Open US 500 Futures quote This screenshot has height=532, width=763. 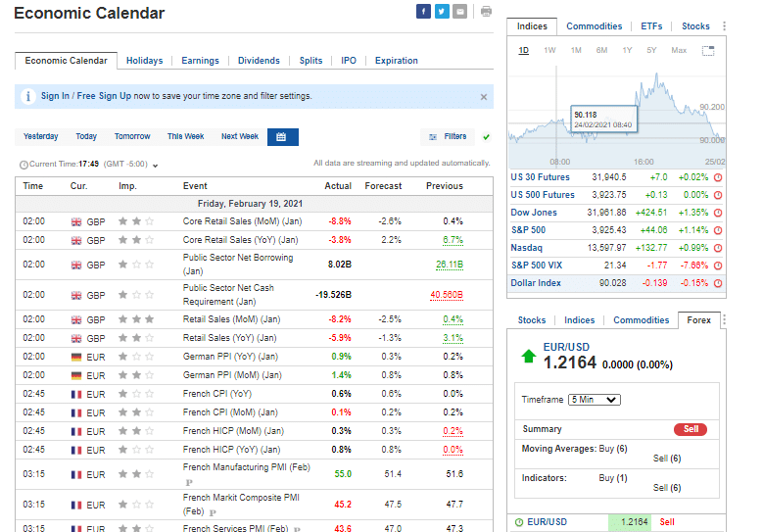pos(543,195)
